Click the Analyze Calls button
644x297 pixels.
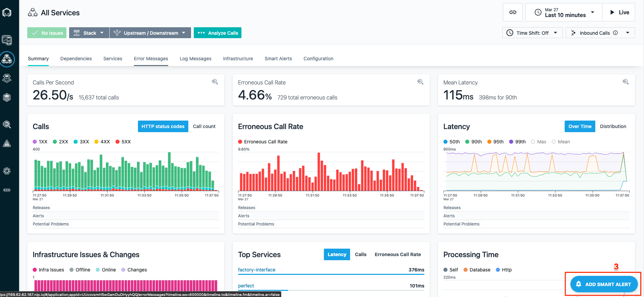pyautogui.click(x=218, y=33)
